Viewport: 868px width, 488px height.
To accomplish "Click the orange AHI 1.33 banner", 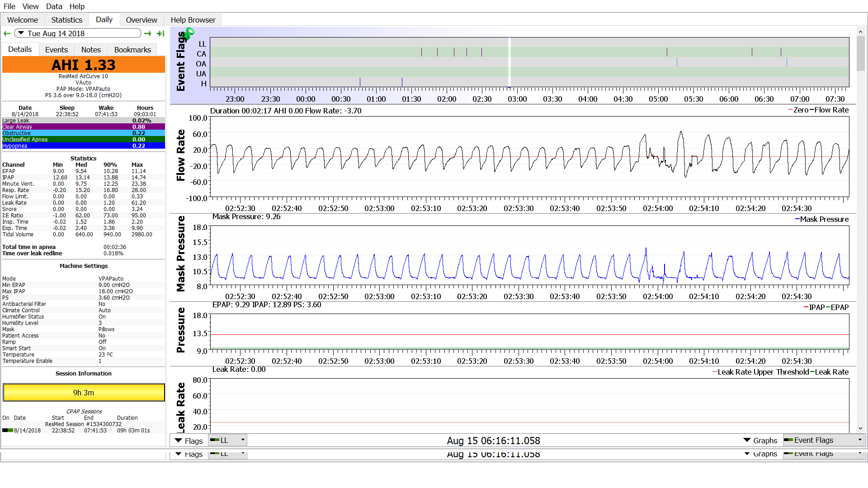I will point(84,65).
